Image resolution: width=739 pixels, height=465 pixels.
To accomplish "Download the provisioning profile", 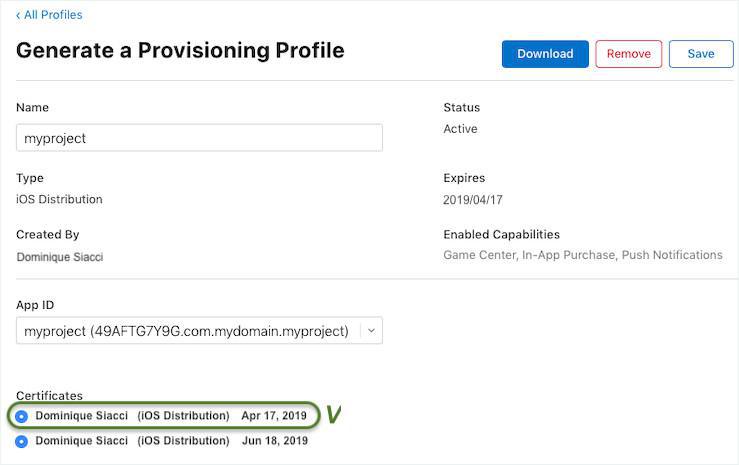I will (x=545, y=54).
